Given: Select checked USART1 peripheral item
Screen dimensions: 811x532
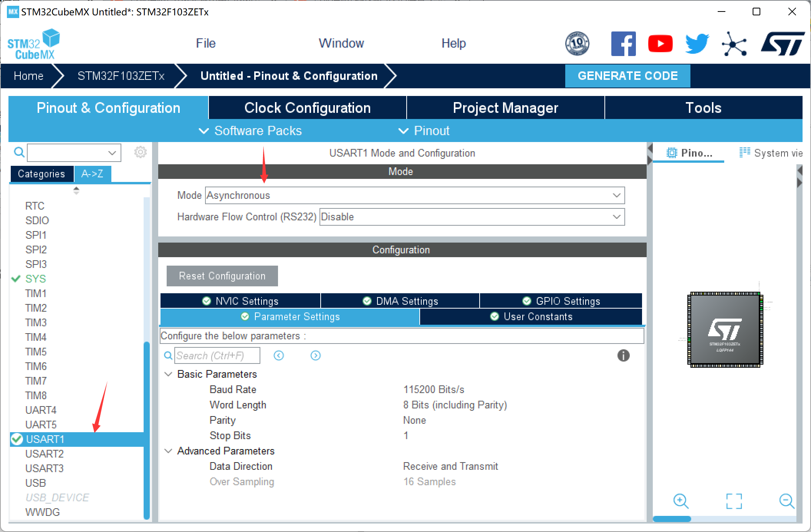Looking at the screenshot, I should (45, 439).
